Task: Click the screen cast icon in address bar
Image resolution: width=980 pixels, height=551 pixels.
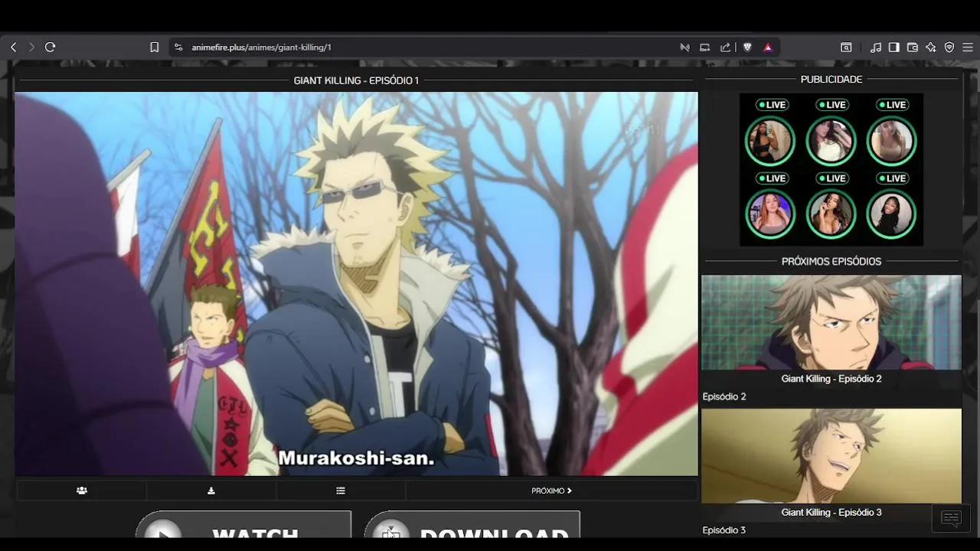Action: 705,47
